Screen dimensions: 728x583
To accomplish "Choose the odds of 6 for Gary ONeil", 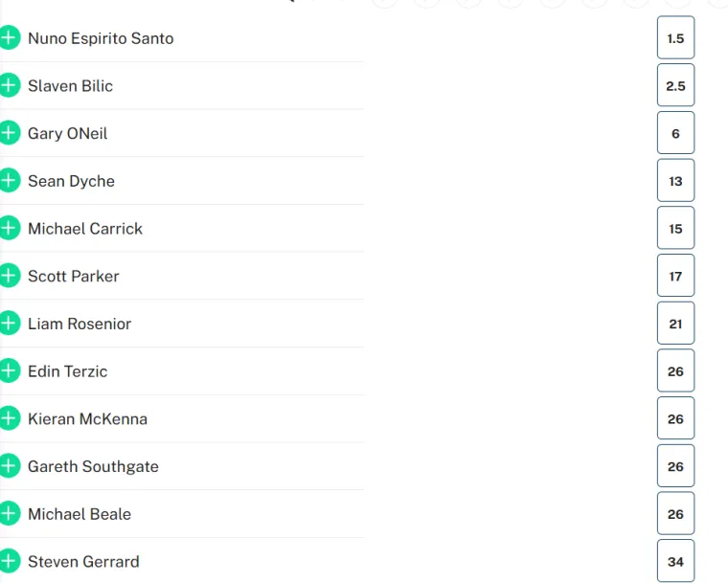I will [x=675, y=133].
